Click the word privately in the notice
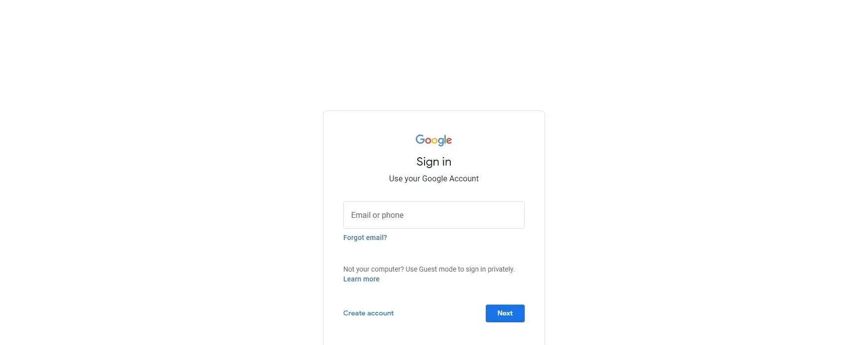Image resolution: width=868 pixels, height=345 pixels. tap(501, 269)
